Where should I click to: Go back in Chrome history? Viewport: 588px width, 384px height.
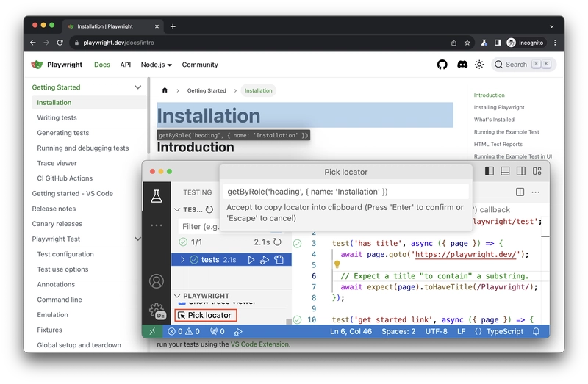point(33,43)
